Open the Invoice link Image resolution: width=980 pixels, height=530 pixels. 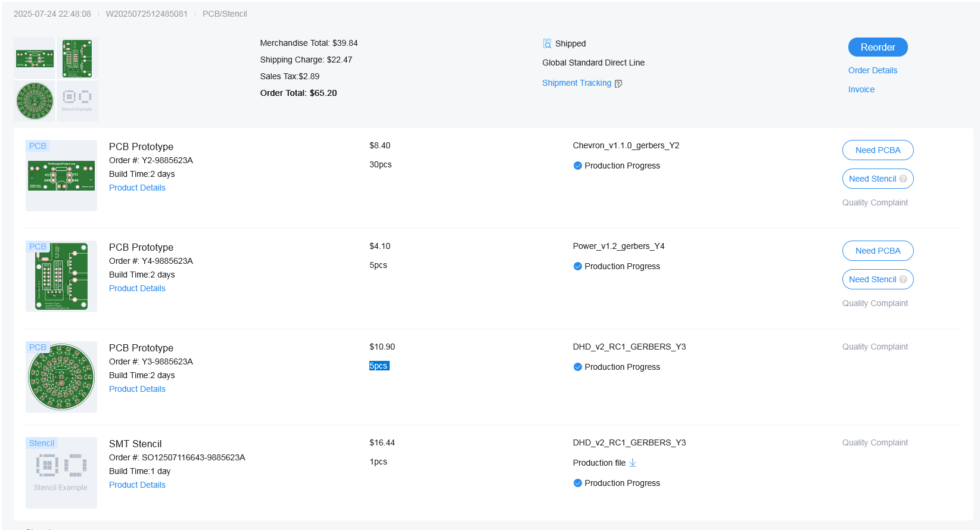click(861, 89)
